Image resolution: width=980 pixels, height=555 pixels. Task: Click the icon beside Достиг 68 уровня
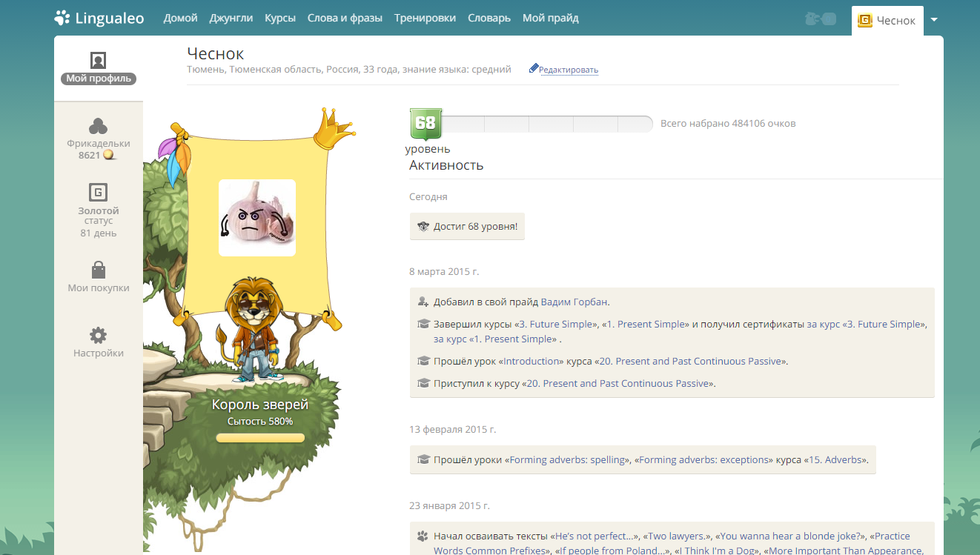tap(423, 227)
